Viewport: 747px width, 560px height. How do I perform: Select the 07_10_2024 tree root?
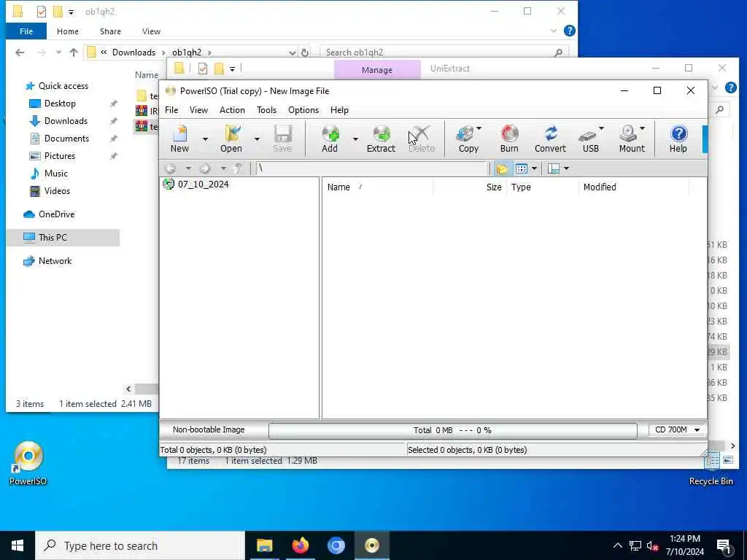203,184
